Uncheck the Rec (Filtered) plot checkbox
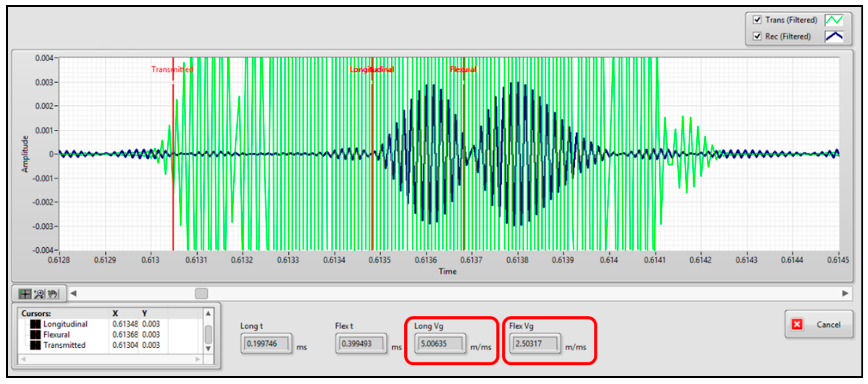 [757, 36]
